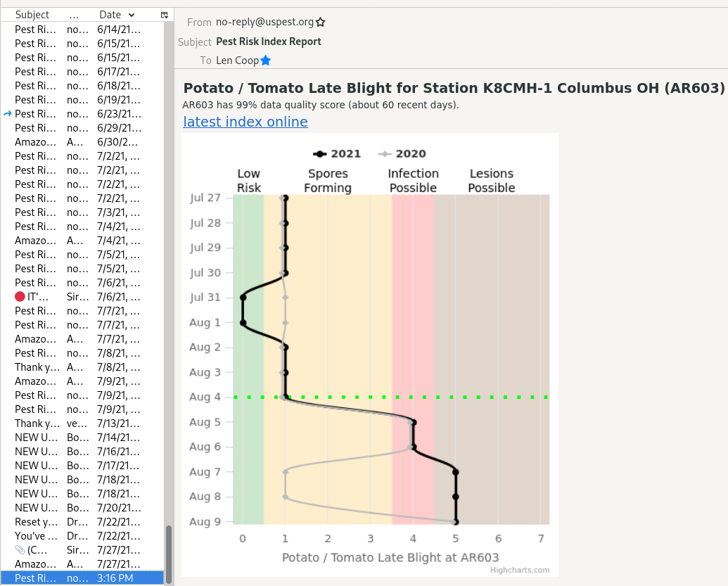
Task: Toggle the Date column sort arrow
Action: (x=132, y=15)
